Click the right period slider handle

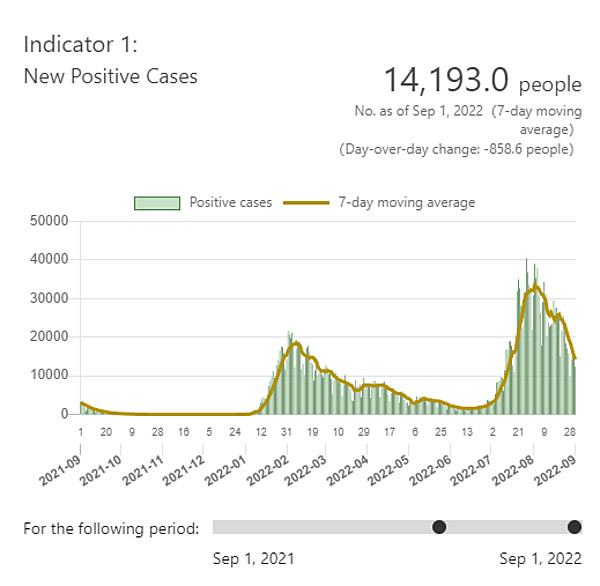(574, 527)
